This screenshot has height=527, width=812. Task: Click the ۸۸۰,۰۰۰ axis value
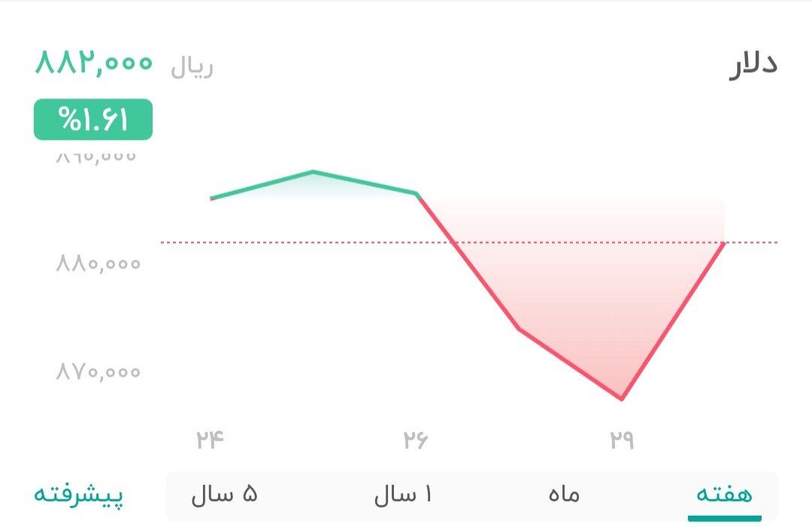coord(98,264)
